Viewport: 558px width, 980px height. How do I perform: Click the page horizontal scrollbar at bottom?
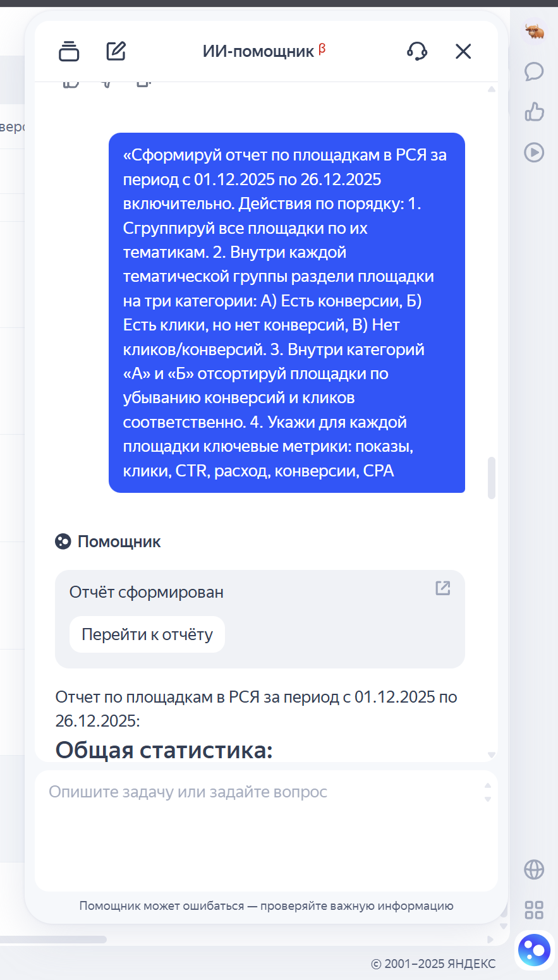[54, 940]
